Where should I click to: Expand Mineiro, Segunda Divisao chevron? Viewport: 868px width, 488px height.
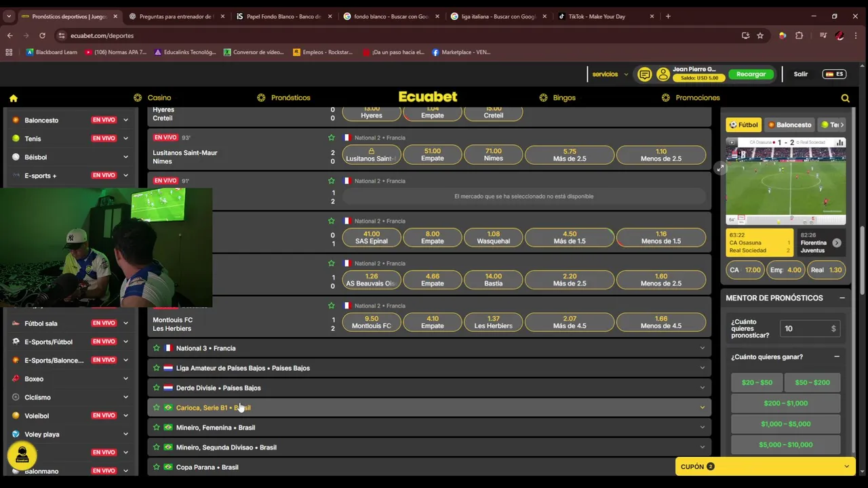tap(702, 447)
